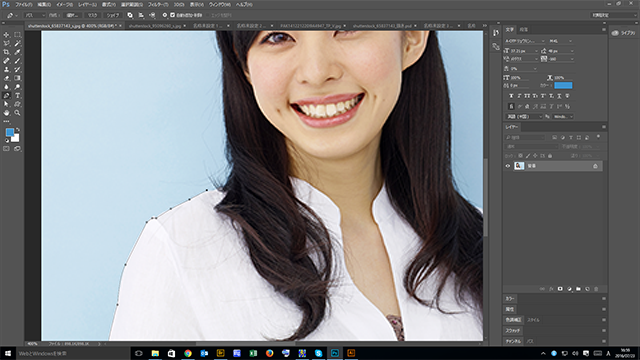
Task: Open the Edit Toolbar ellipsis menu
Action: pos(6,121)
